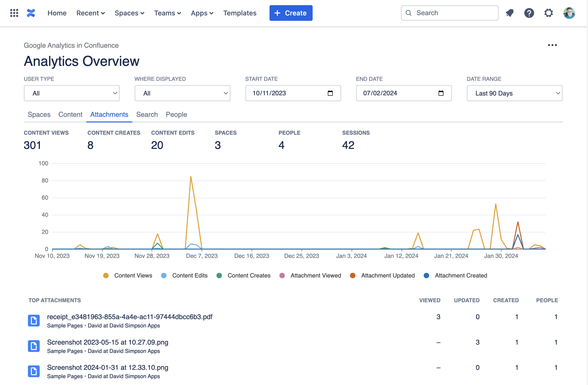Open calendar picker in Start Date field

(330, 93)
